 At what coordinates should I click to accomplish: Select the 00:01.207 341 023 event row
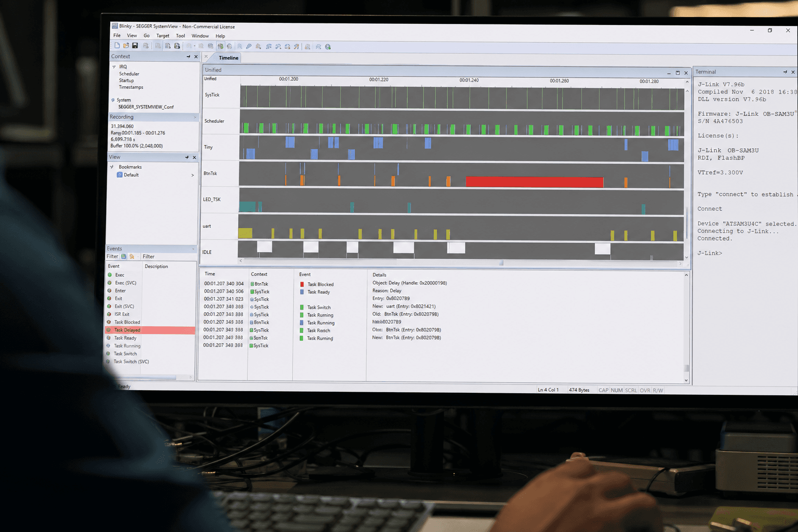[442, 299]
